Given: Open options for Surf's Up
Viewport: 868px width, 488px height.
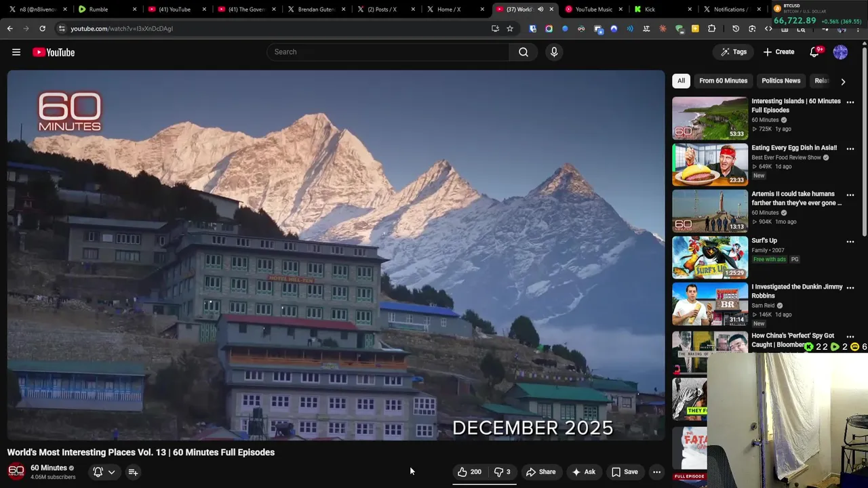Looking at the screenshot, I should [850, 241].
